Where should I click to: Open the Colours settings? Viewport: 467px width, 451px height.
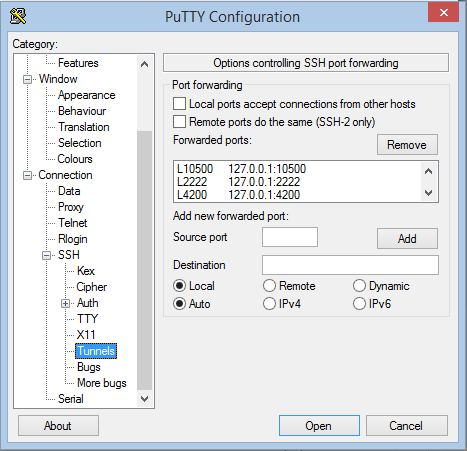75,159
